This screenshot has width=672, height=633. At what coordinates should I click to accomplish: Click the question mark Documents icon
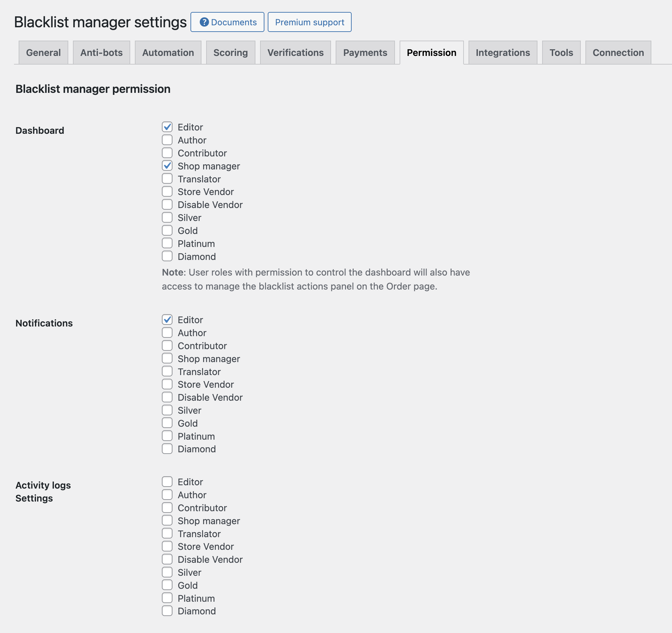204,22
